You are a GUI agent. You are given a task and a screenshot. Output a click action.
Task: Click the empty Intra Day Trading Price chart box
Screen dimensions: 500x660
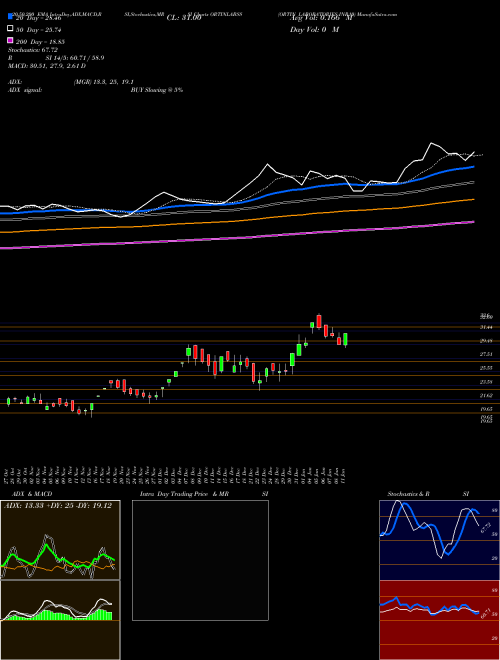[x=200, y=560]
